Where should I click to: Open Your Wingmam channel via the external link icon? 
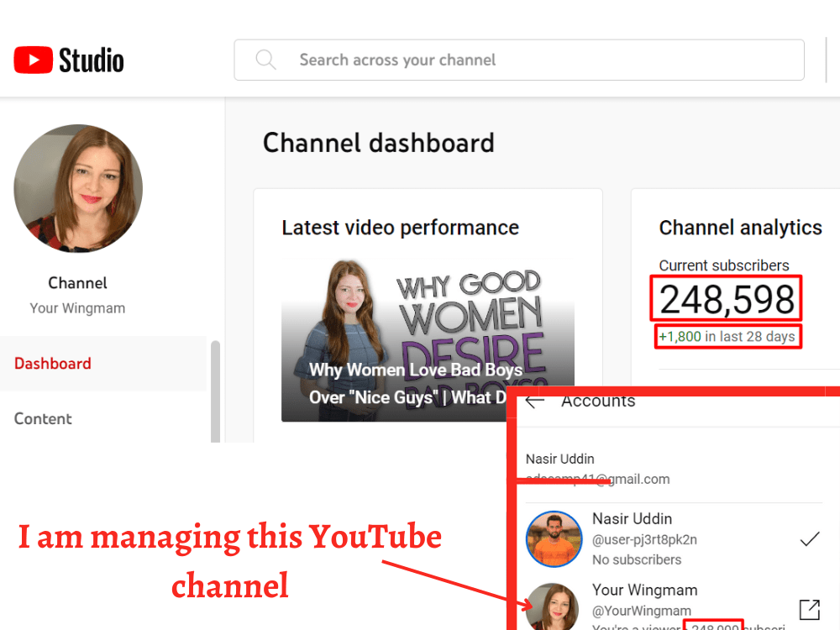click(809, 609)
